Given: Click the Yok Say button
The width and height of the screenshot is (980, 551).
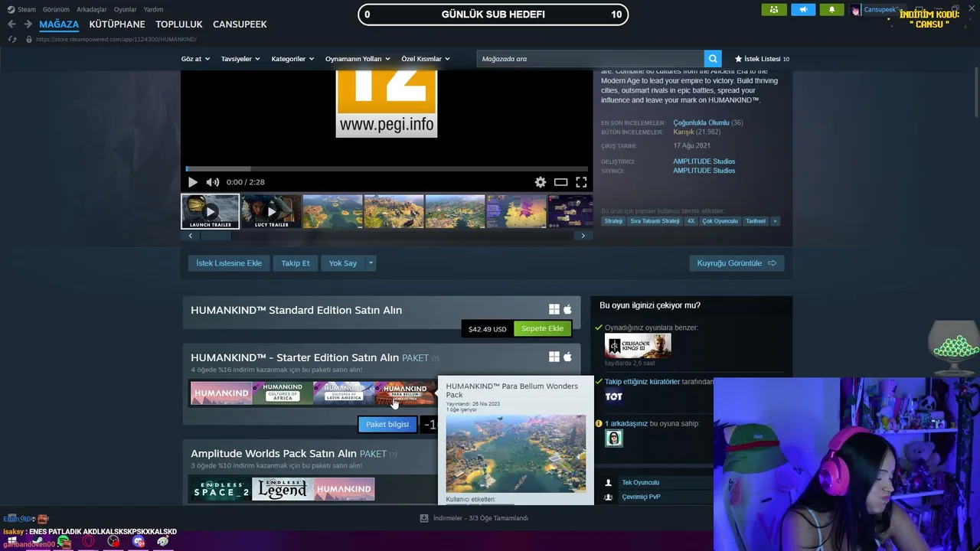Looking at the screenshot, I should 343,263.
